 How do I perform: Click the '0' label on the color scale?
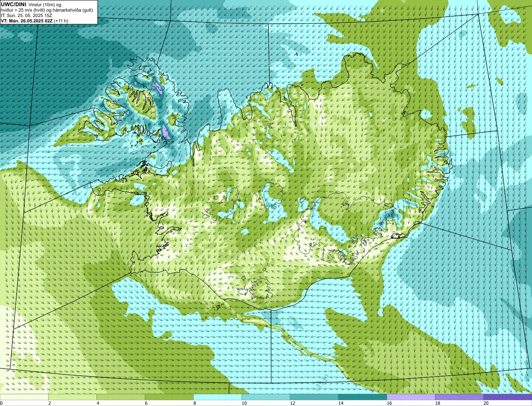[x=1, y=403]
